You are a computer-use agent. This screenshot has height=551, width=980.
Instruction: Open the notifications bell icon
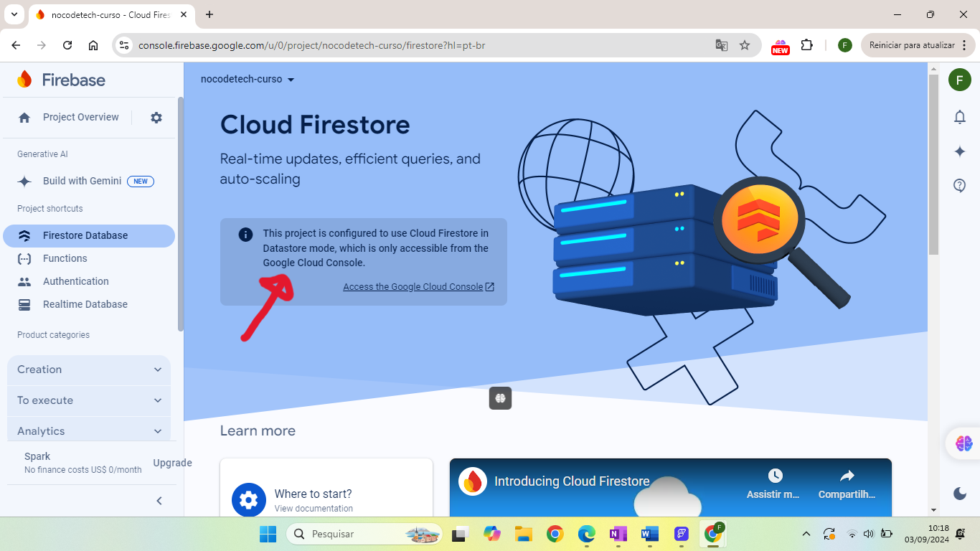960,117
